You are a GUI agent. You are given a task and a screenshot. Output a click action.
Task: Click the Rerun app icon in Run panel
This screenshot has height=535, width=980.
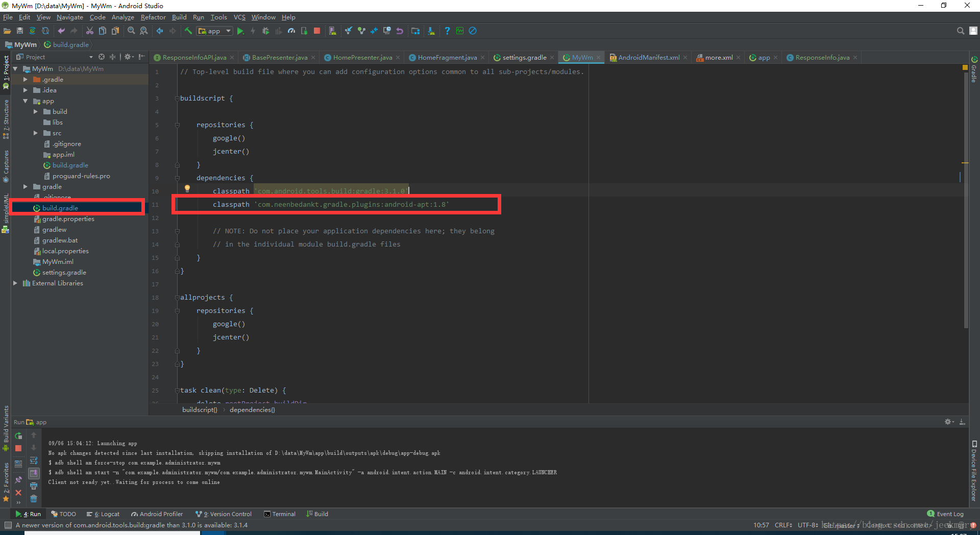pyautogui.click(x=18, y=436)
